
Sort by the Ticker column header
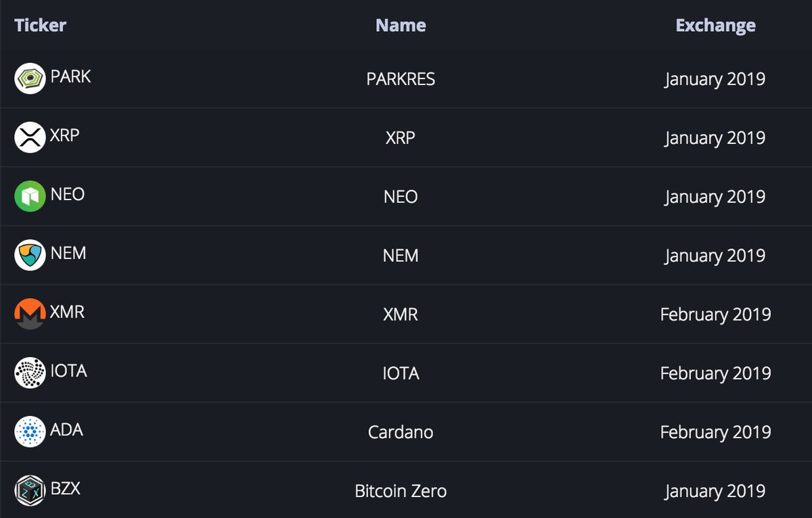pos(41,26)
